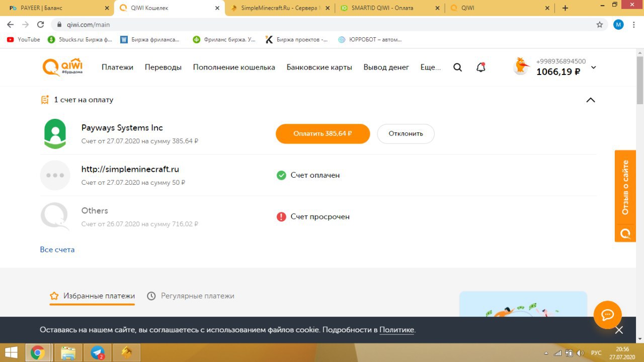The height and width of the screenshot is (362, 644).
Task: Click the green paid checkmark icon
Action: (281, 175)
